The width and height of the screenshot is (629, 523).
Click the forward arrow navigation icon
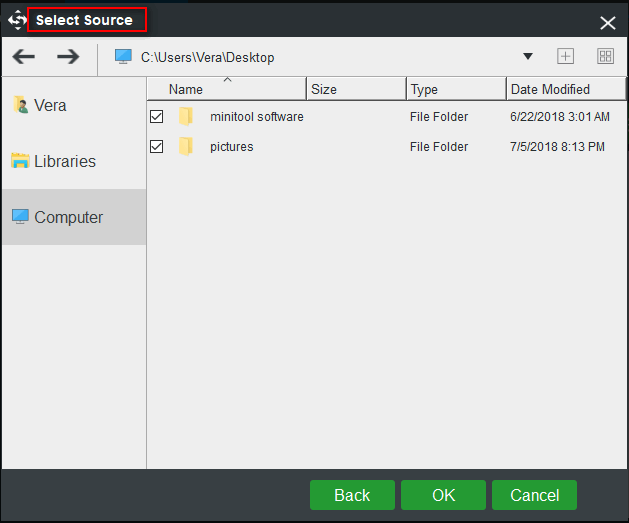pyautogui.click(x=67, y=57)
